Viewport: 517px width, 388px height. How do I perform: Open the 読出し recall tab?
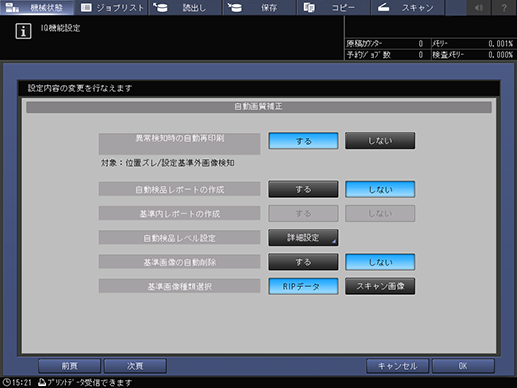point(185,7)
